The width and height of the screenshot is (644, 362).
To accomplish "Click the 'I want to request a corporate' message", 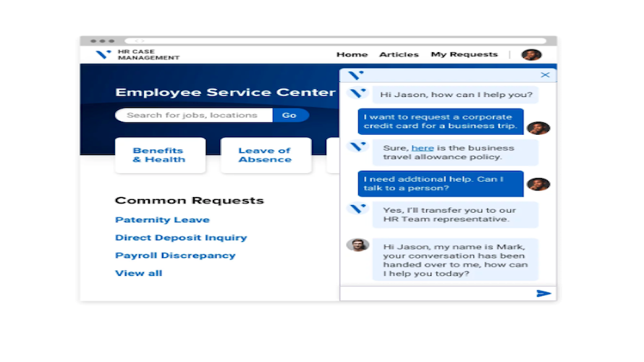I will [441, 121].
